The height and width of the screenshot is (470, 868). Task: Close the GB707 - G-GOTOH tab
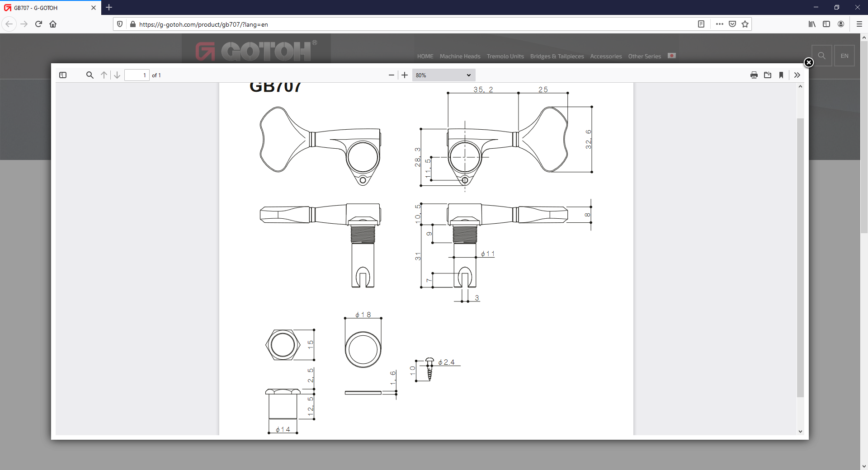click(x=94, y=8)
